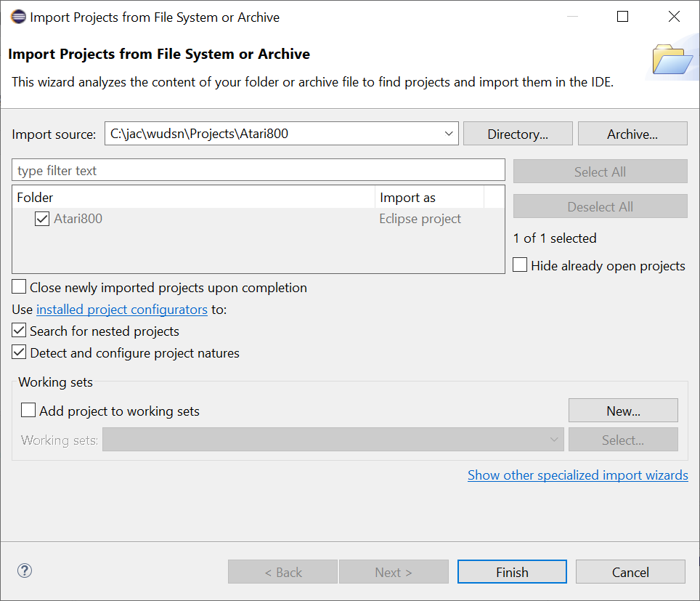Viewport: 700px width, 601px height.
Task: Click the Select... working sets button
Action: tap(623, 440)
